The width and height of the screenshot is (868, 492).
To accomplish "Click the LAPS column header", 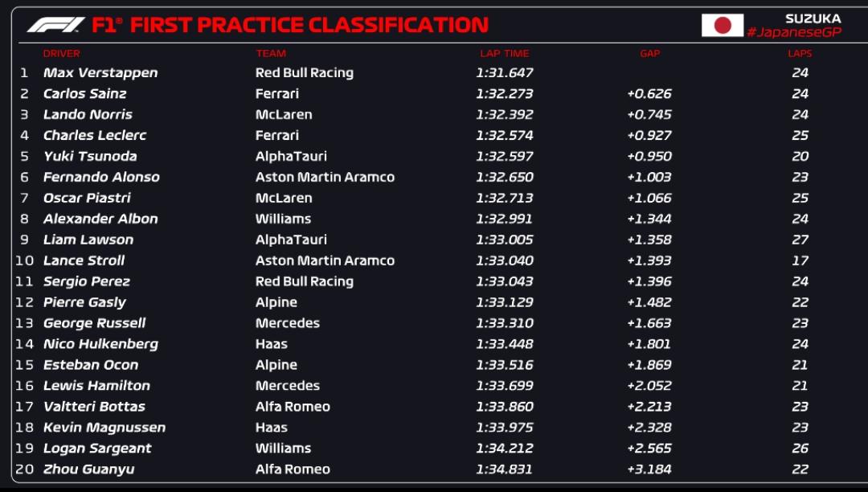I will (800, 54).
